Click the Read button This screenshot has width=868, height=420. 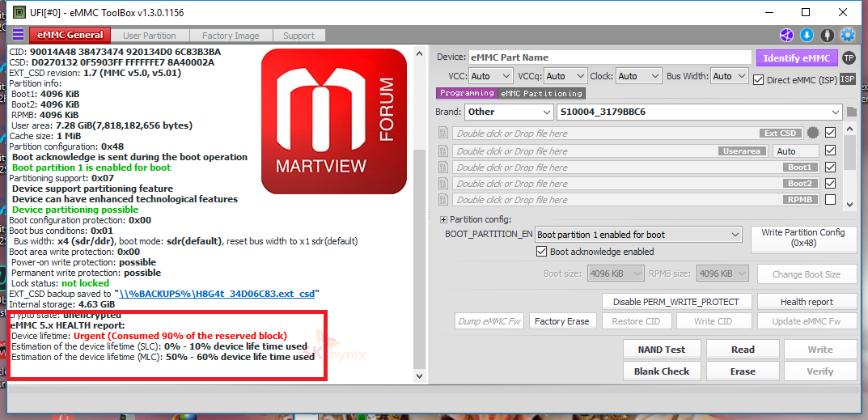tap(743, 350)
